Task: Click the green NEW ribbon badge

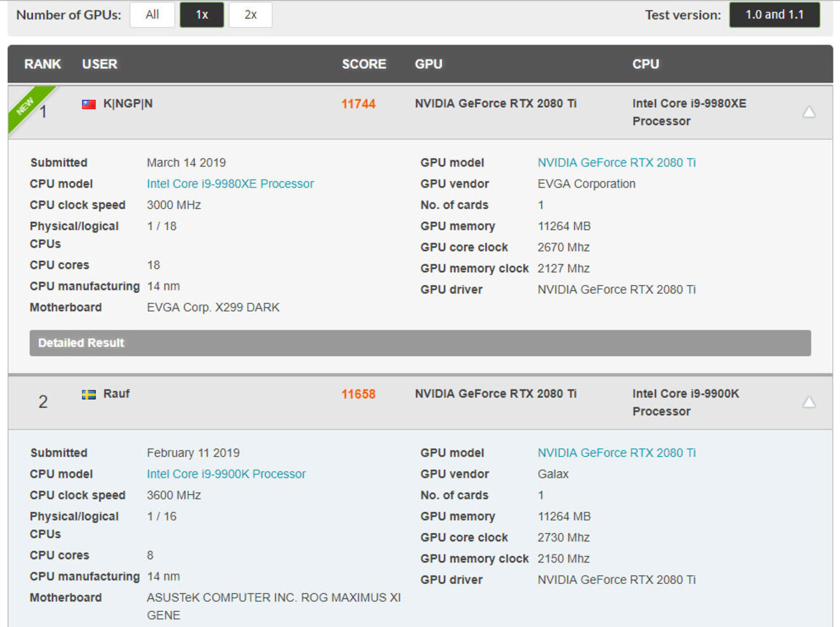Action: click(27, 106)
